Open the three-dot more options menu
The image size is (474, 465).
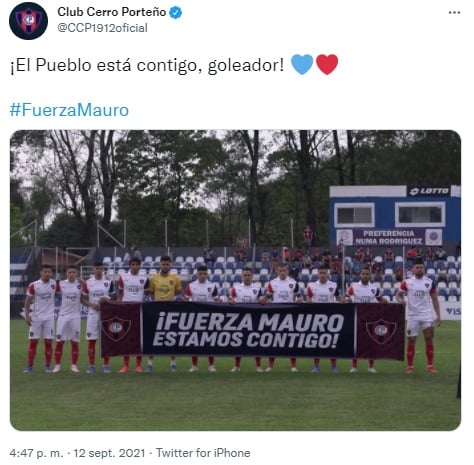click(454, 13)
